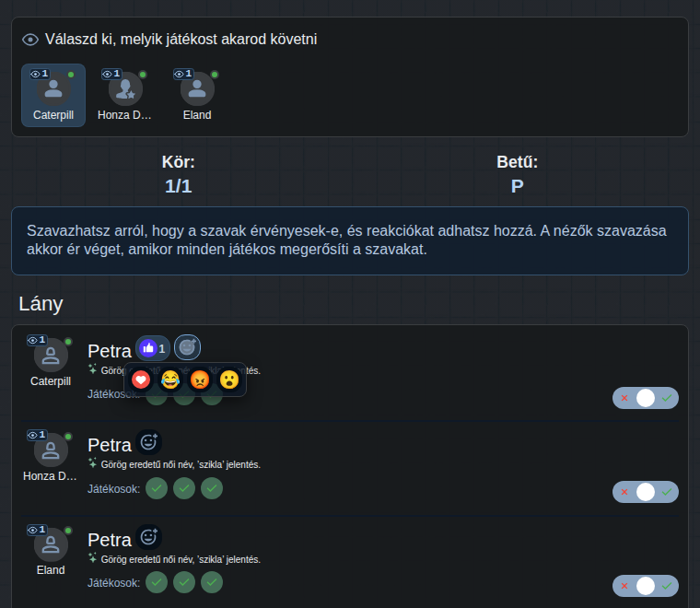Toggle the validity switch for Caterpill's word
Image resolution: width=700 pixels, height=608 pixels.
click(645, 398)
